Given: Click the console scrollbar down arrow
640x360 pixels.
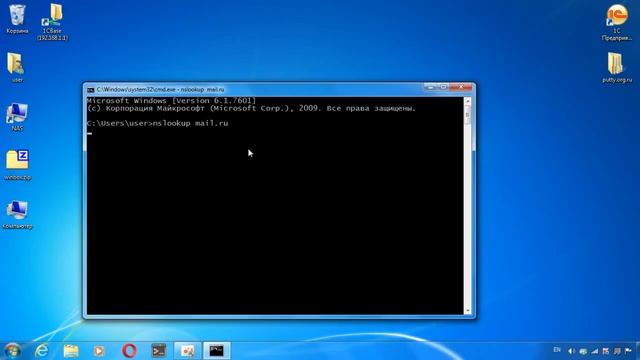Looking at the screenshot, I should (x=468, y=311).
